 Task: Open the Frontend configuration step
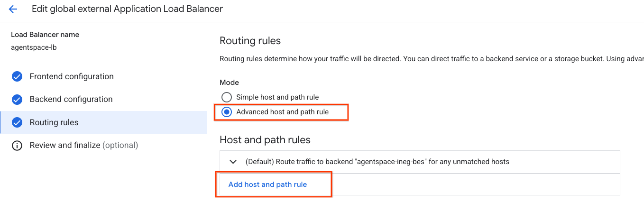[72, 76]
